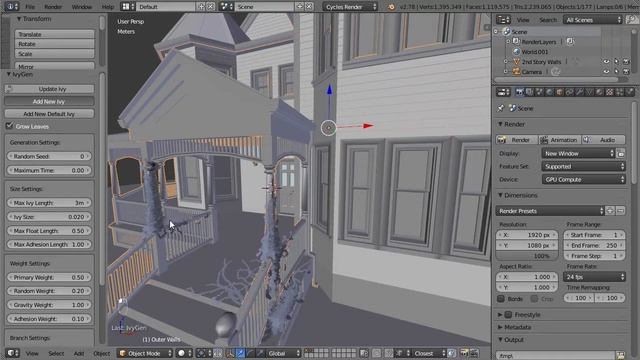Open the Material properties tab icon
Screen dimensions: 640x360
tap(599, 92)
